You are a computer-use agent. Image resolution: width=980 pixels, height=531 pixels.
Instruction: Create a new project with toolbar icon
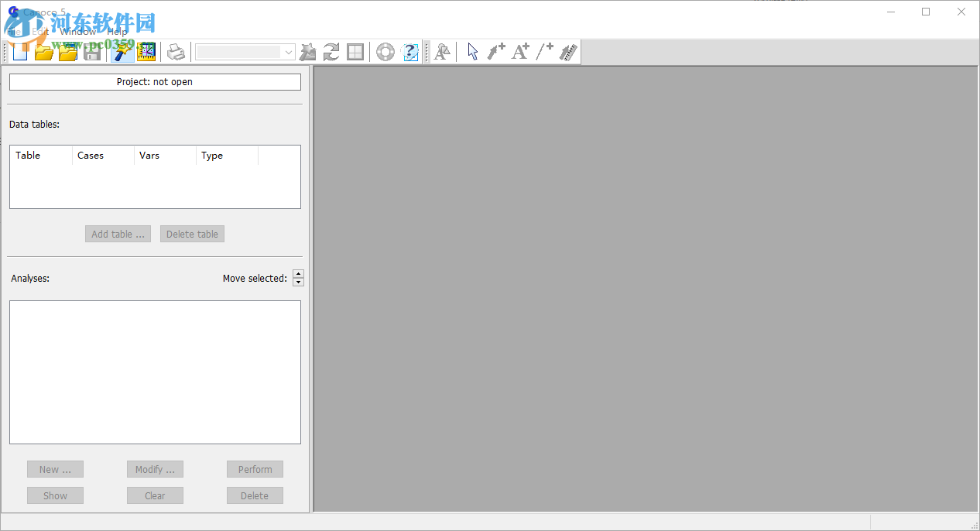point(20,52)
